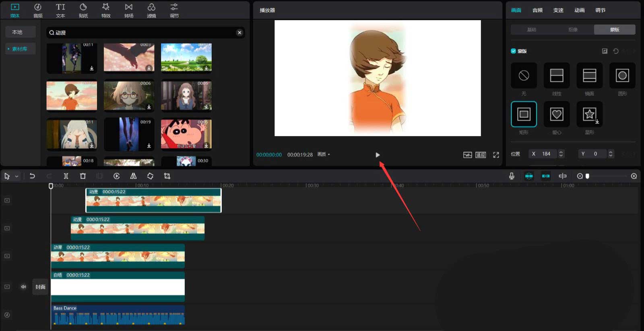Toggle track icon for 白场 main track
The height and width of the screenshot is (331, 644).
[x=7, y=287]
